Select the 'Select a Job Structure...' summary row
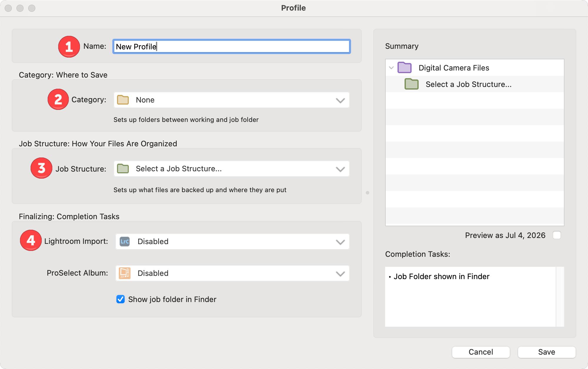588x369 pixels. [468, 84]
